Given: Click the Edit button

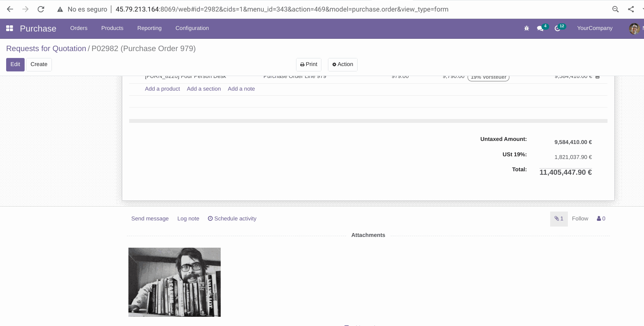Looking at the screenshot, I should point(15,65).
